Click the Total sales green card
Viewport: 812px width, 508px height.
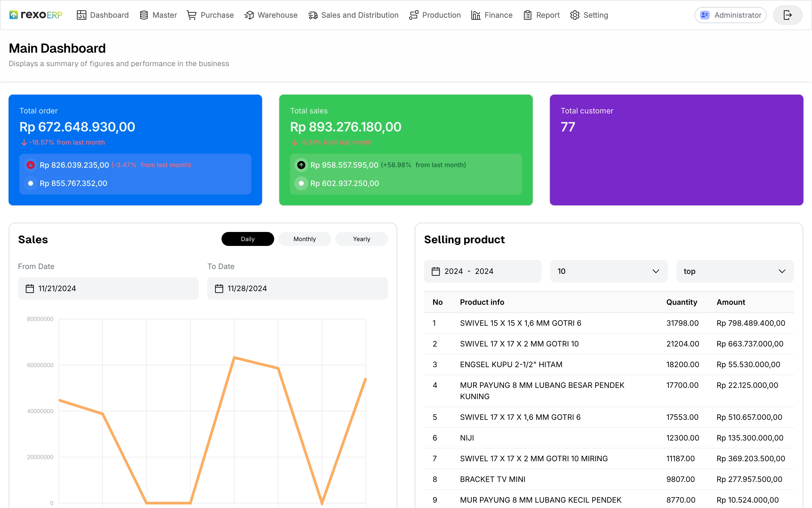pyautogui.click(x=406, y=150)
